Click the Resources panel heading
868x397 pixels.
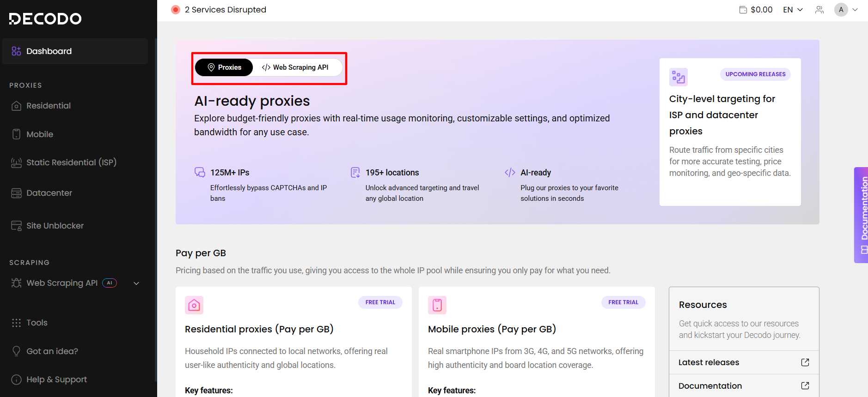point(703,305)
